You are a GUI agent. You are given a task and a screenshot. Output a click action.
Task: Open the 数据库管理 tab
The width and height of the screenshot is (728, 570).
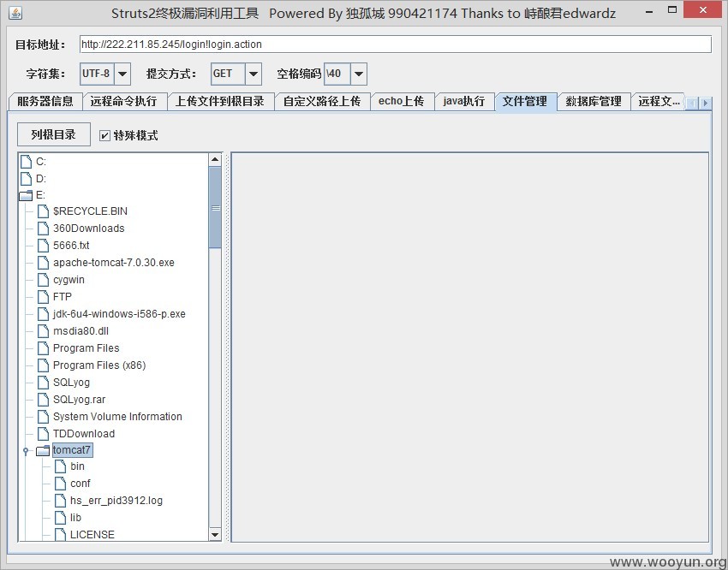coord(594,101)
